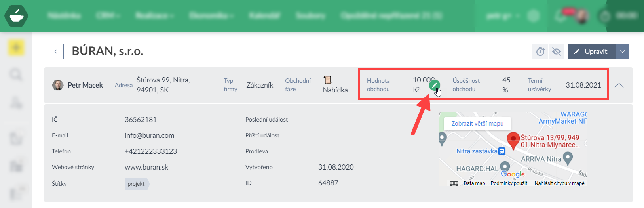Image resolution: width=644 pixels, height=208 pixels.
Task: Go back using the left chevron button
Action: pos(56,52)
